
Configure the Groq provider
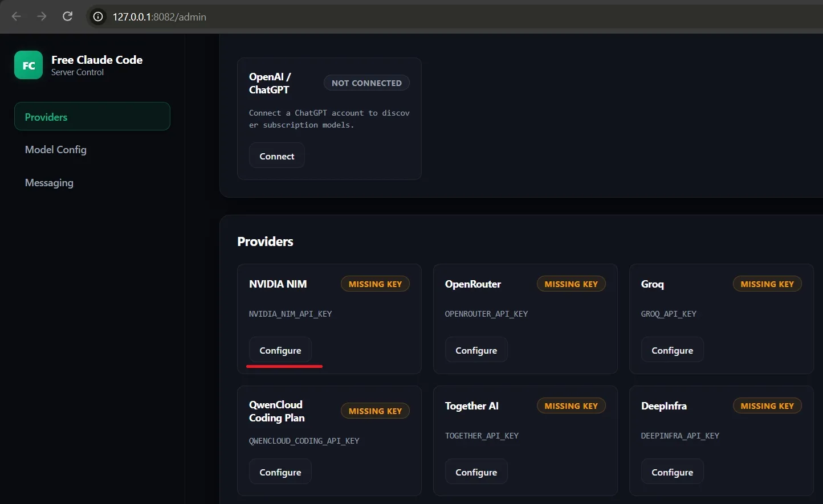[x=673, y=350]
